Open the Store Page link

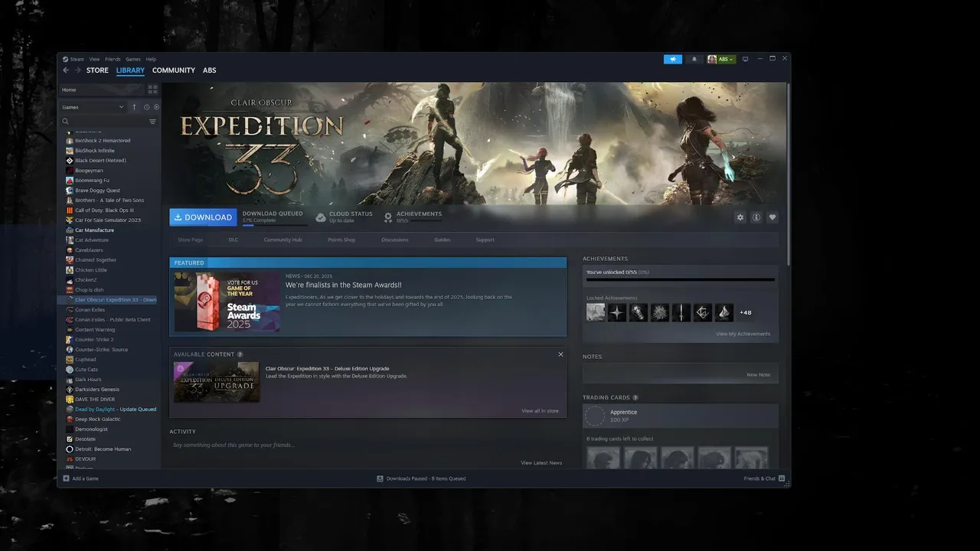191,240
